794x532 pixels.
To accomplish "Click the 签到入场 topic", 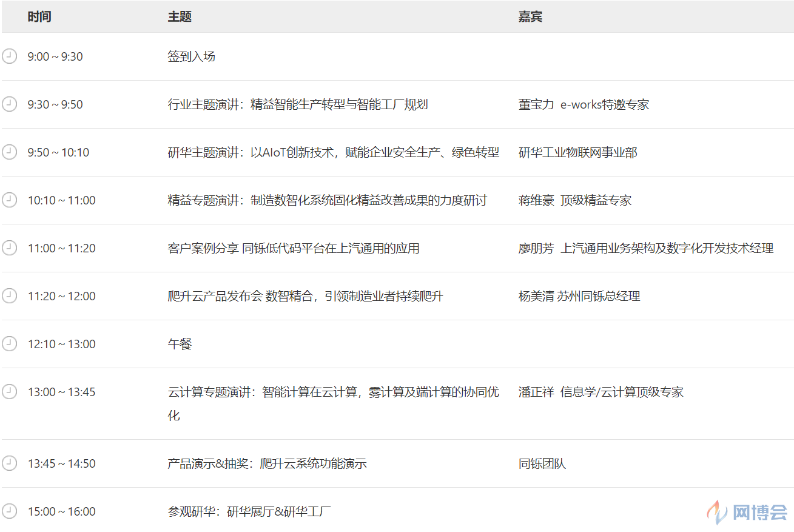I will (x=192, y=57).
